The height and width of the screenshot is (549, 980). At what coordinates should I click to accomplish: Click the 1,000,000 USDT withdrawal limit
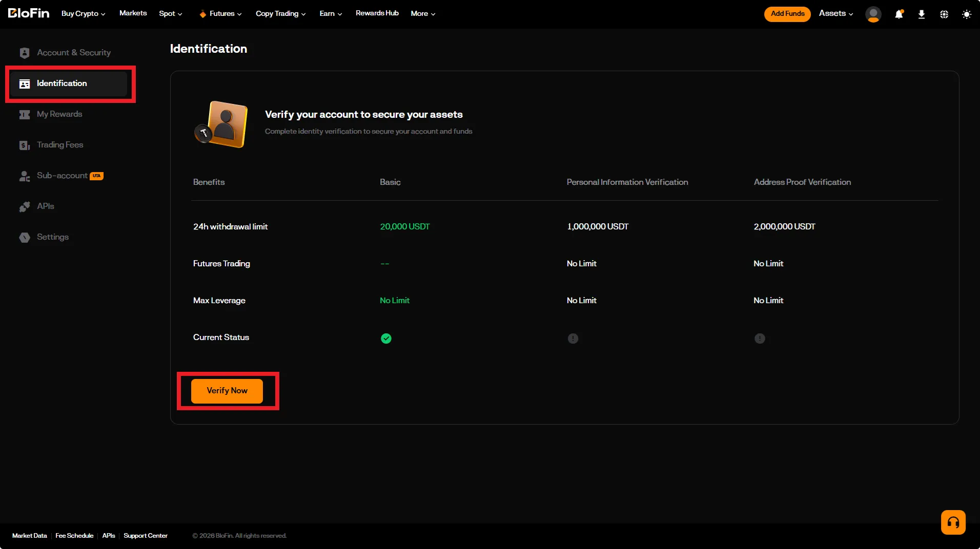598,226
